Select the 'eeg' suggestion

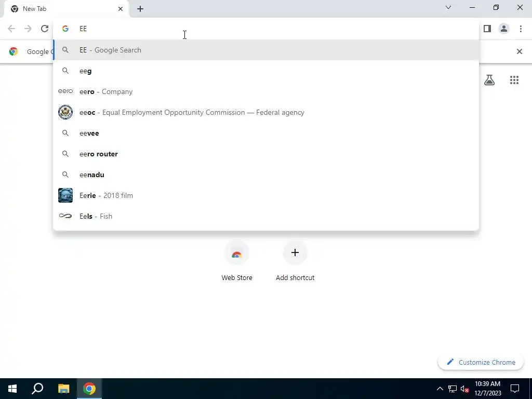coord(266,71)
